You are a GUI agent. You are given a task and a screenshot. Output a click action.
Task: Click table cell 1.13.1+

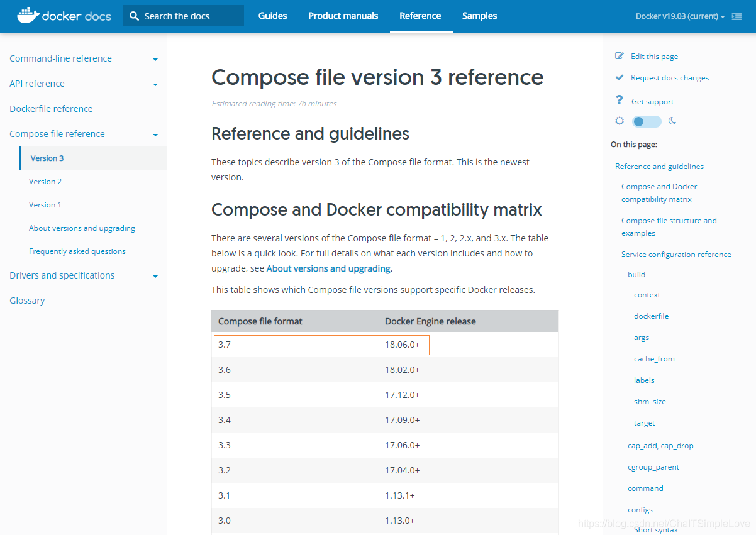400,495
